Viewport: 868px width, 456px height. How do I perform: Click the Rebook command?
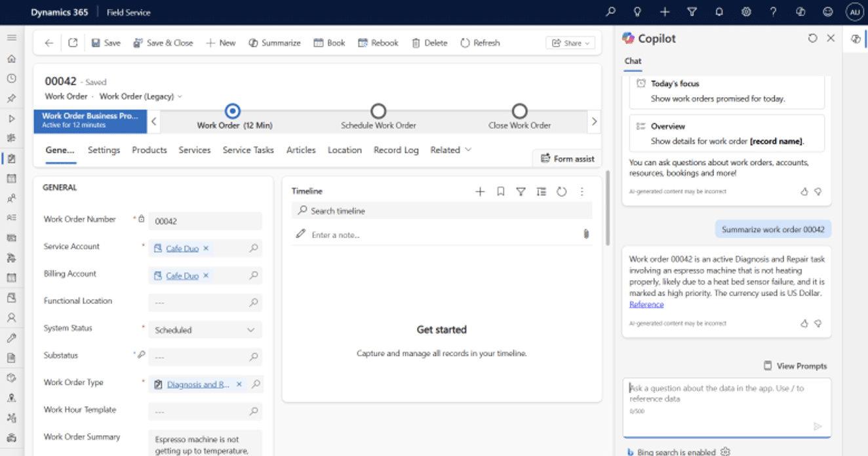point(378,43)
